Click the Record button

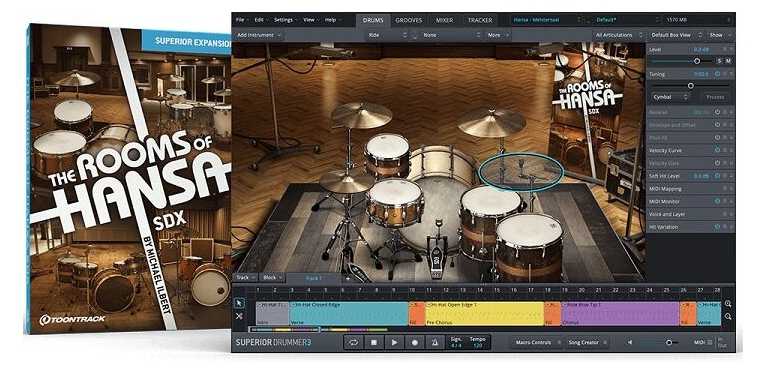point(414,342)
